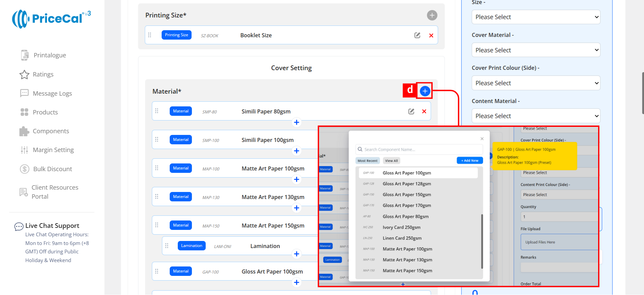This screenshot has height=295, width=644.
Task: Expand the Cover Material dropdown
Action: point(535,50)
